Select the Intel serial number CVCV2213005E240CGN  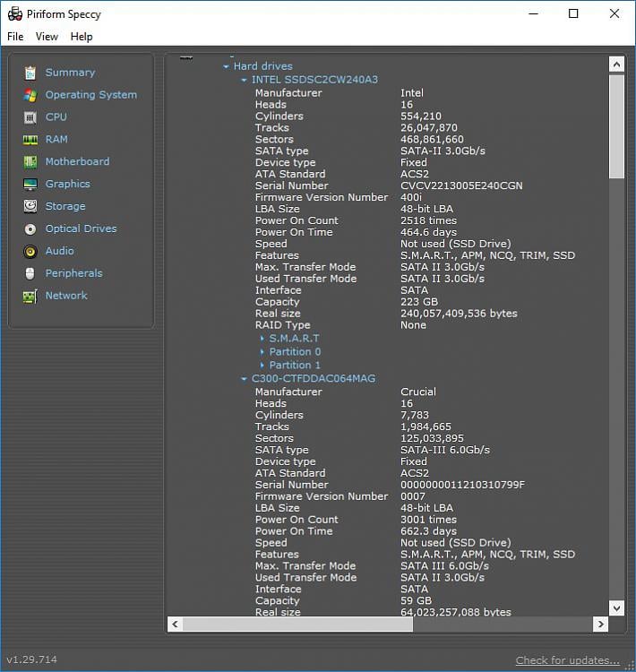[461, 185]
